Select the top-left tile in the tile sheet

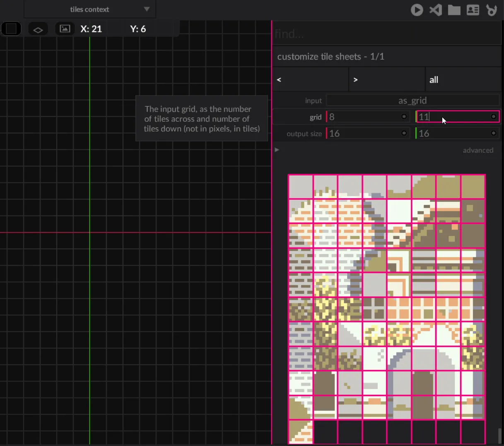301,187
